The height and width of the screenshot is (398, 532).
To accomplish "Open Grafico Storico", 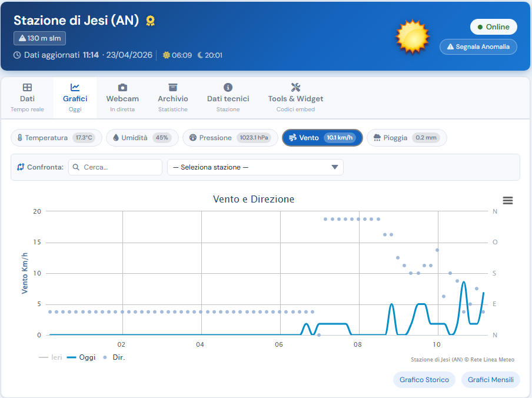I will coord(424,380).
